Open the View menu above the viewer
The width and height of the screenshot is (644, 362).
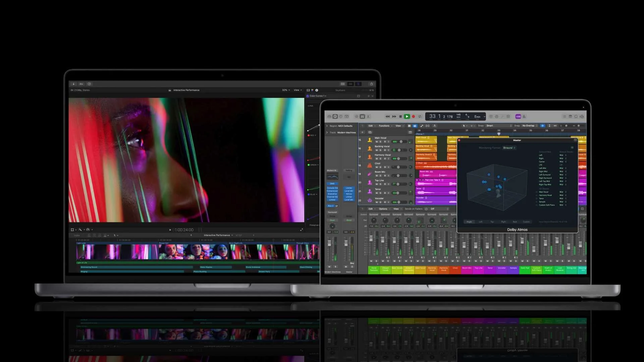pos(298,90)
